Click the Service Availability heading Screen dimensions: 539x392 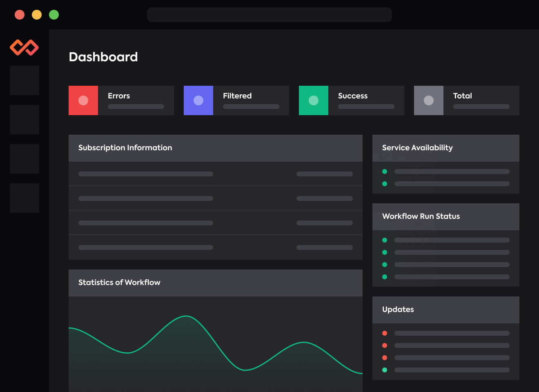click(416, 148)
